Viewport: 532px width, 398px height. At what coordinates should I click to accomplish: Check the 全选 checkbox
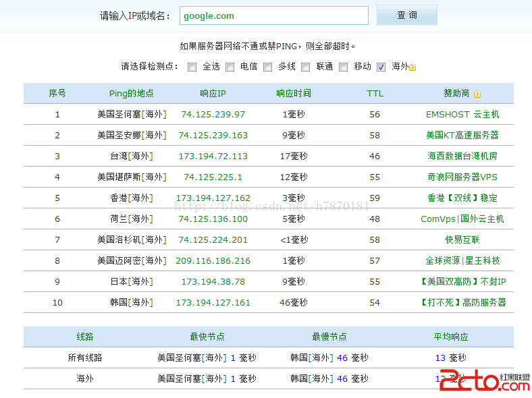pyautogui.click(x=192, y=67)
